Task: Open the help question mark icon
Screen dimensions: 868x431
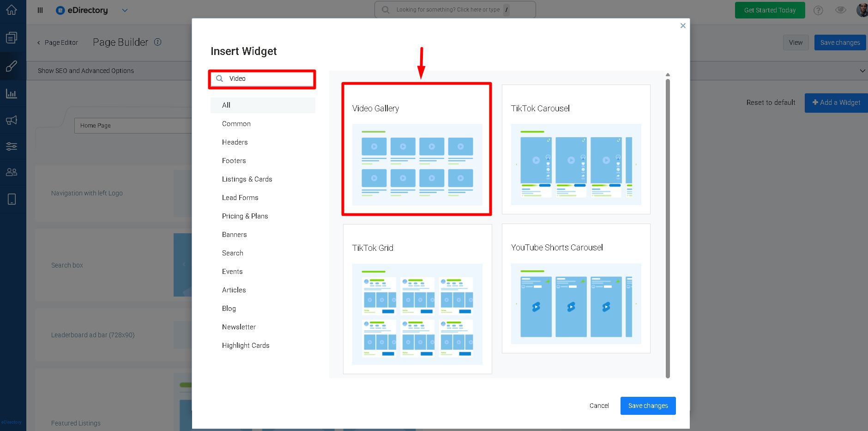Action: pos(818,10)
